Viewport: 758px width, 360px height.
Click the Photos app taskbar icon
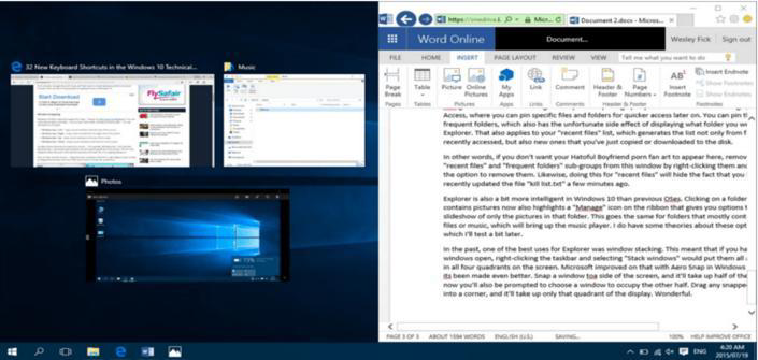tap(175, 352)
